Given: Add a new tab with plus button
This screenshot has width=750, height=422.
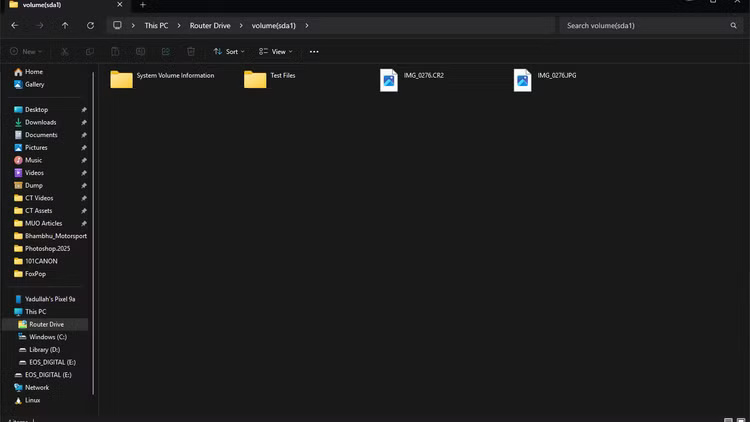Looking at the screenshot, I should [x=142, y=5].
